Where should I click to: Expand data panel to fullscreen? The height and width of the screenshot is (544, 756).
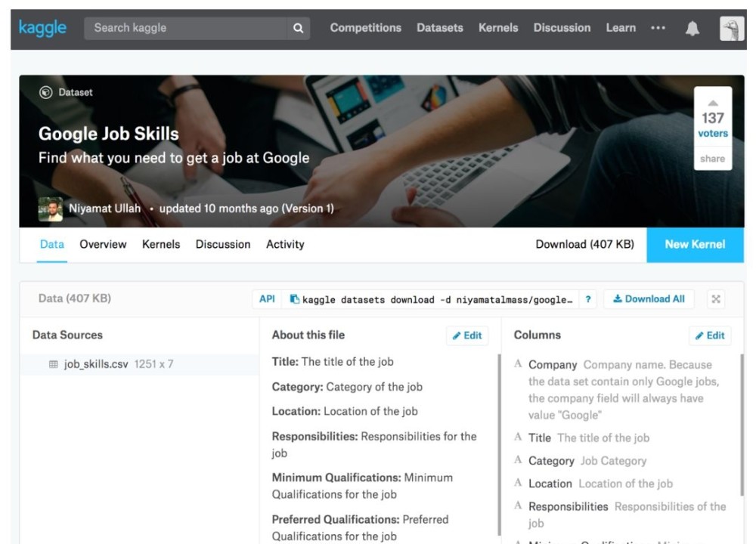click(716, 299)
